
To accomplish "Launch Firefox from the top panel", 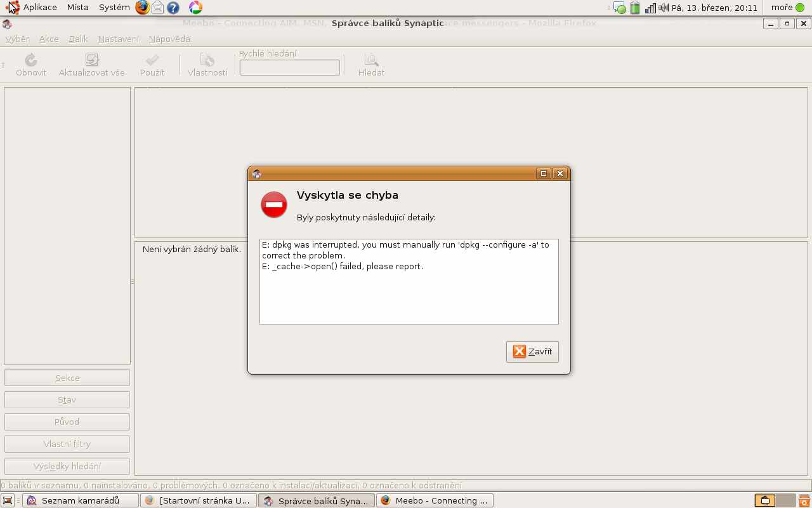I will (x=143, y=8).
